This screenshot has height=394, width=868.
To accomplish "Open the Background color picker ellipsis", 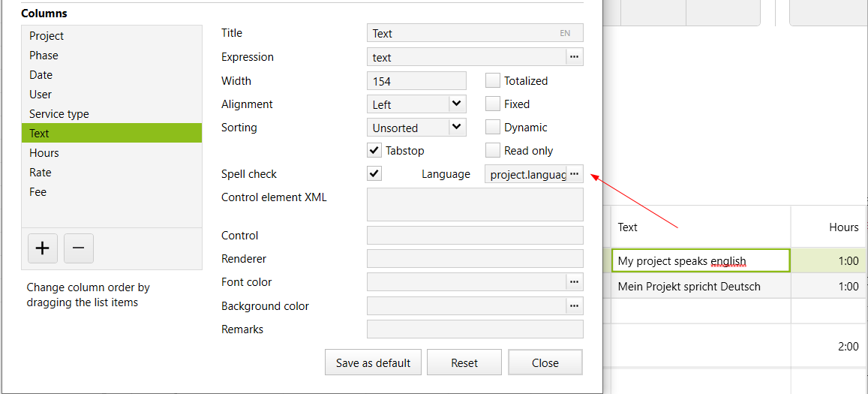I will click(x=574, y=306).
